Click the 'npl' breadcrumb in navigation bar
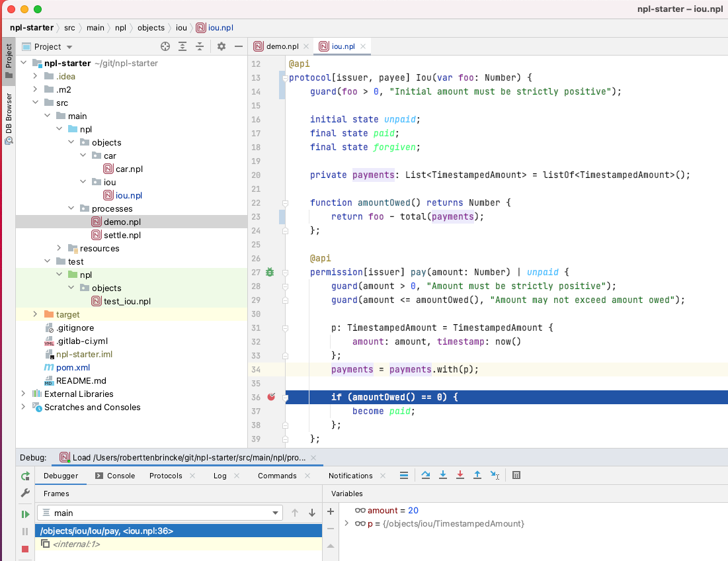 tap(120, 28)
